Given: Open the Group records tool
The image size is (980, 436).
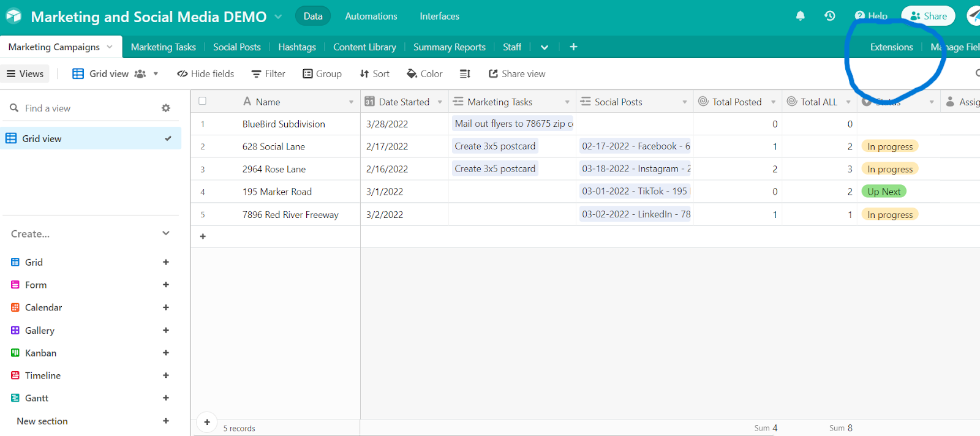Looking at the screenshot, I should point(322,73).
